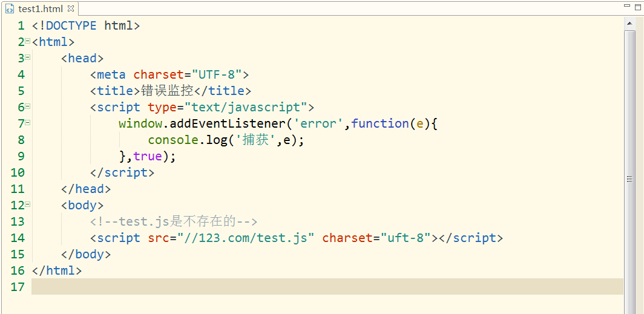Screen dimensions: 644x314
Task: Fold the <body> section on line 12
Action: coord(28,204)
